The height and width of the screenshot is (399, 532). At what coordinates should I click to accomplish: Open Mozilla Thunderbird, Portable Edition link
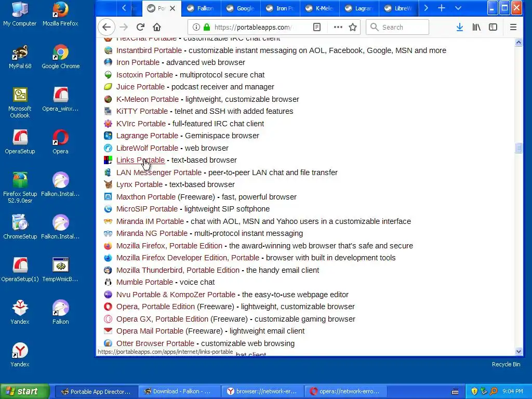(x=178, y=270)
